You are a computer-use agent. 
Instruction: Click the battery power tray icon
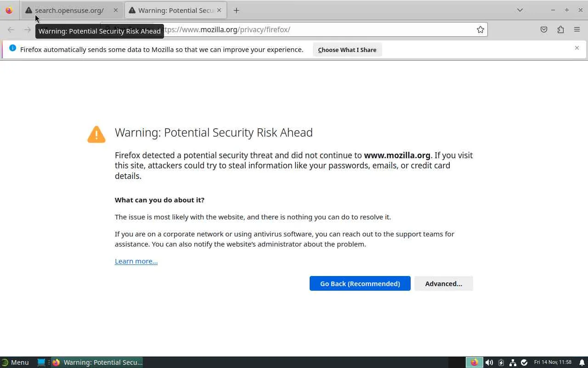pos(501,362)
